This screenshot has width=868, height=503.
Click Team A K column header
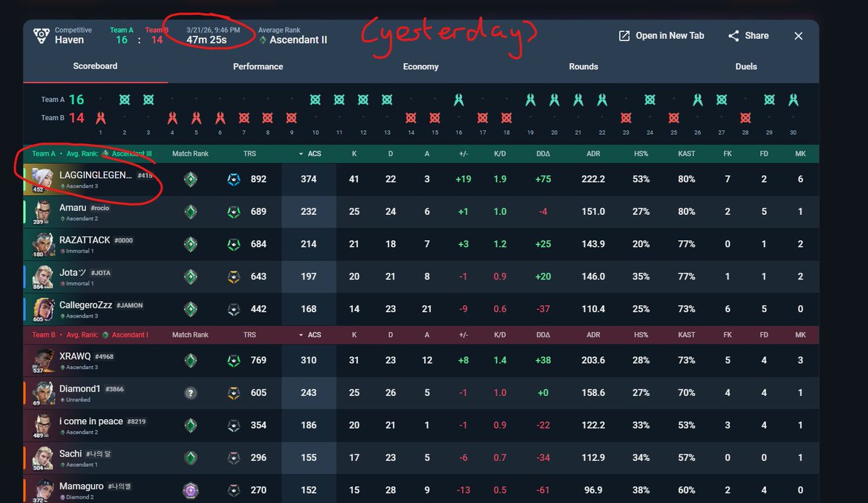(x=354, y=153)
